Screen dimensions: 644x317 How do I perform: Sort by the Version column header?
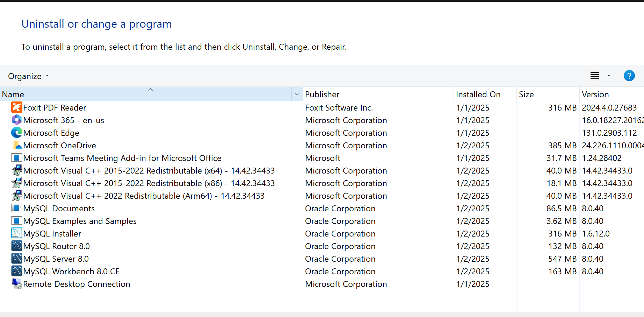(612, 94)
